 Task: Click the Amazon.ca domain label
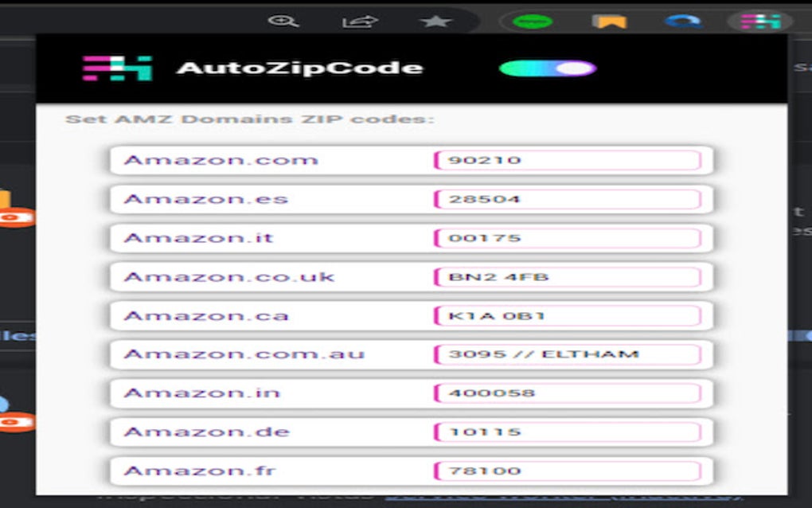click(x=206, y=316)
